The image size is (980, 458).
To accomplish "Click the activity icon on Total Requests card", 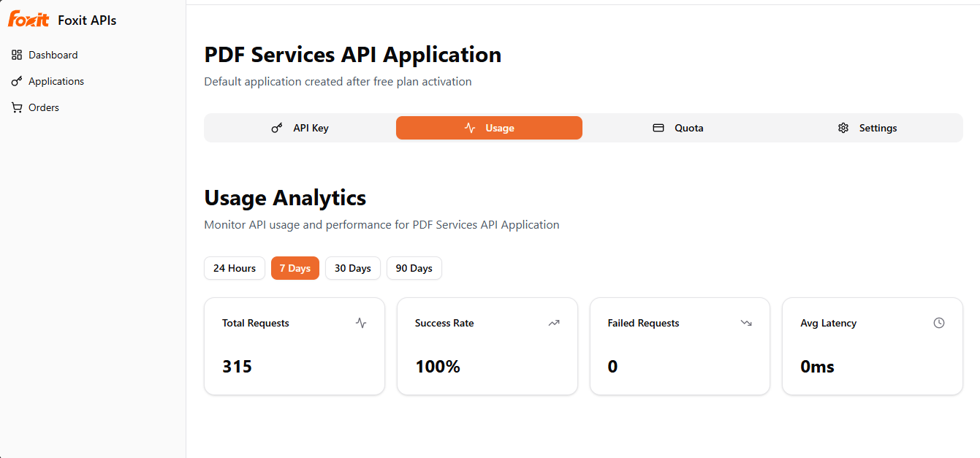I will click(361, 323).
